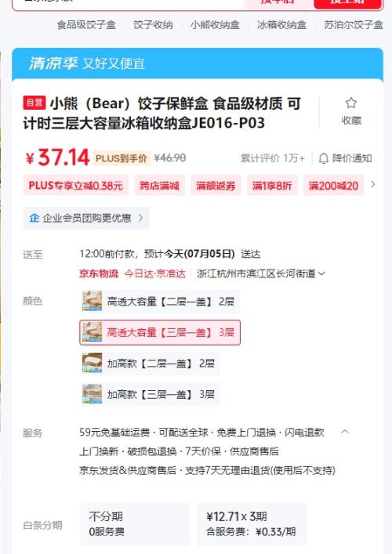Click the star favorite icon
The height and width of the screenshot is (554, 392).
[x=350, y=103]
